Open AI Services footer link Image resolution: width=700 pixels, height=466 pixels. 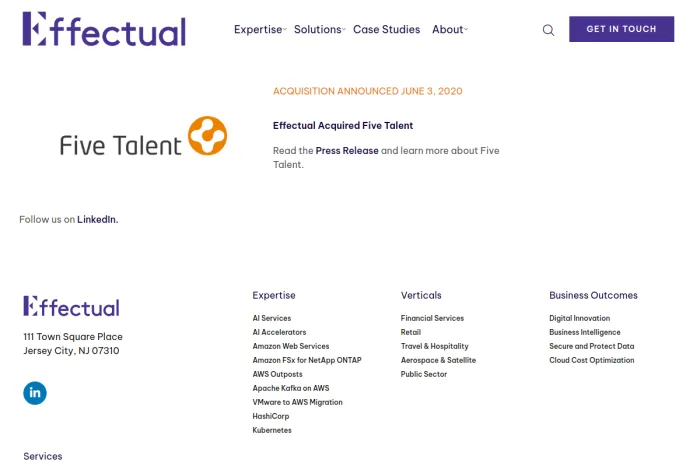272,318
